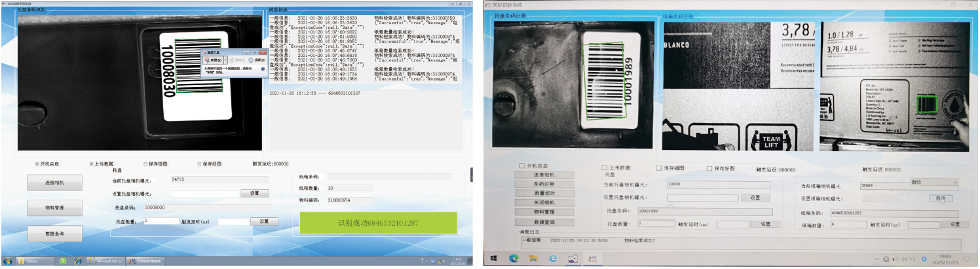Click 连接相机 button in right window
Image resolution: width=980 pixels, height=269 pixels.
pyautogui.click(x=544, y=175)
